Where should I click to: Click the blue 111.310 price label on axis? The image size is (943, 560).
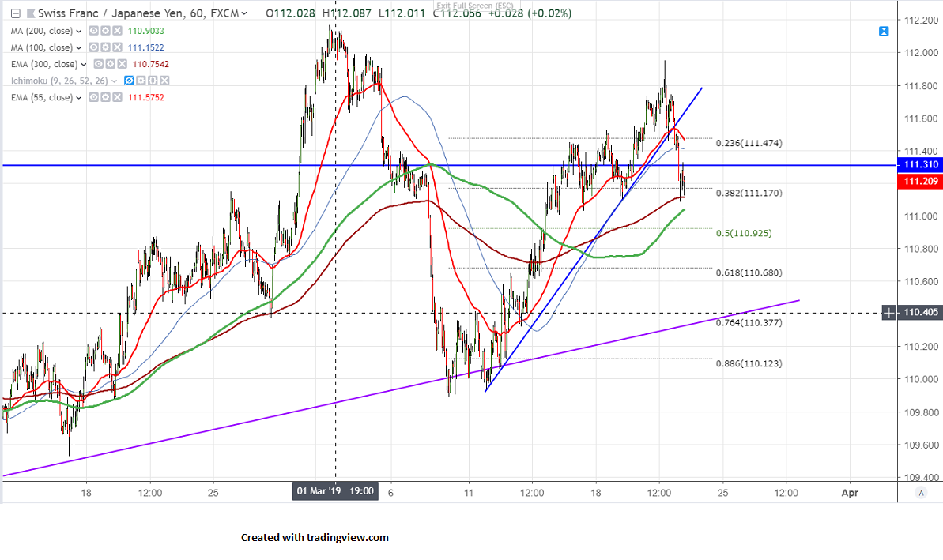[x=920, y=164]
